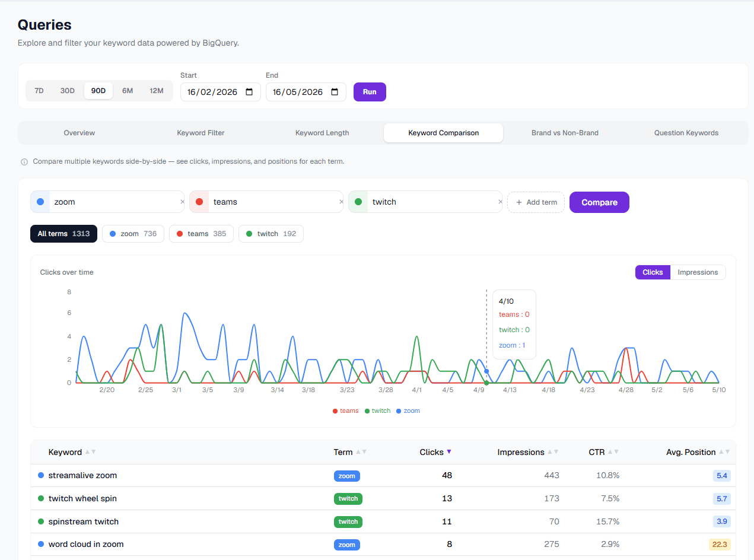Click the 22.3 average position badge
The width and height of the screenshot is (754, 560).
720,545
